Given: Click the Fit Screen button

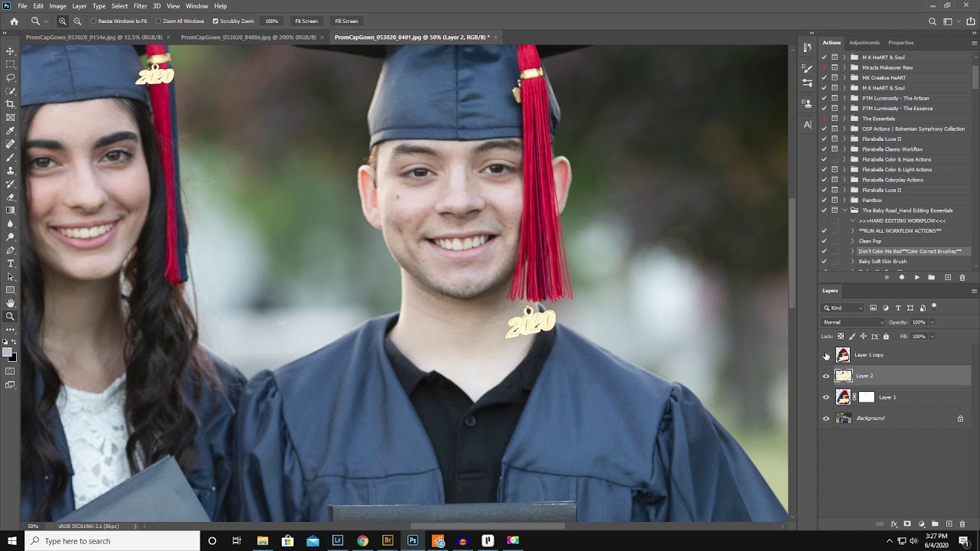Looking at the screenshot, I should click(x=306, y=21).
